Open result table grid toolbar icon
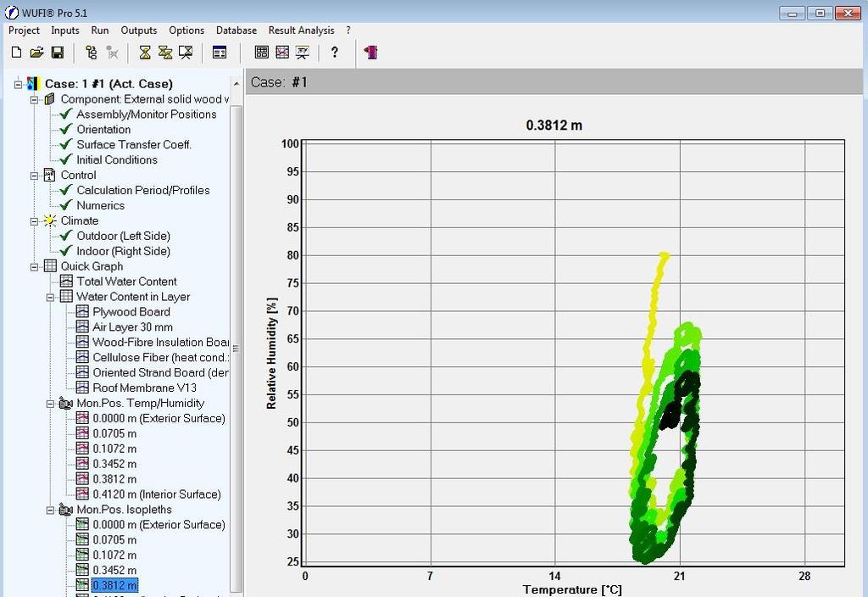 pos(261,52)
